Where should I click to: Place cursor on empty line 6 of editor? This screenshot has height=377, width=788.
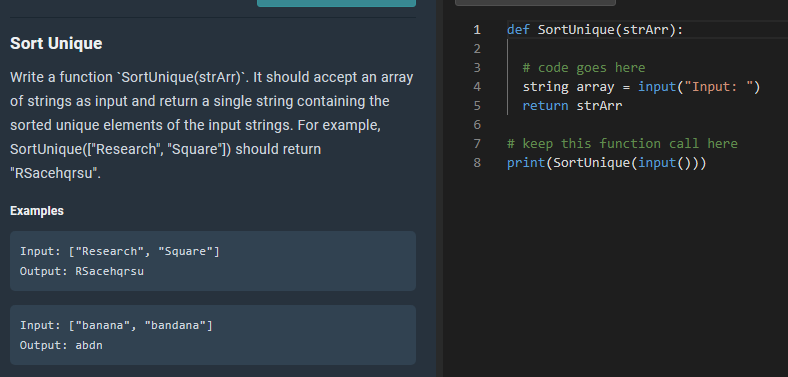pyautogui.click(x=643, y=125)
